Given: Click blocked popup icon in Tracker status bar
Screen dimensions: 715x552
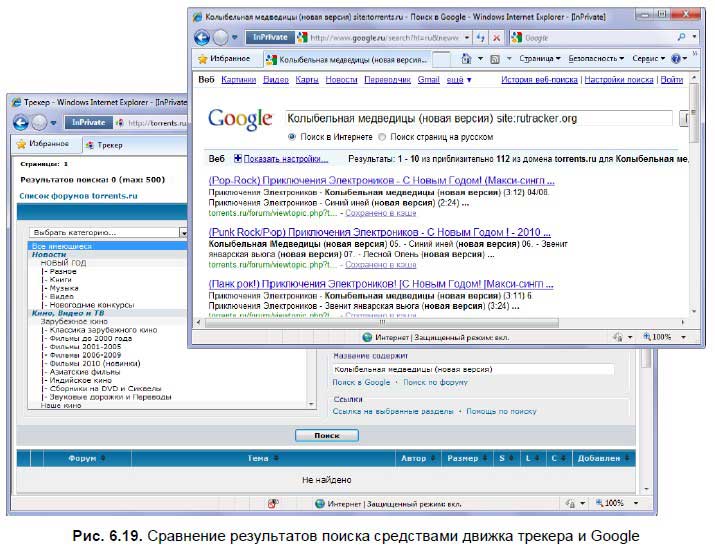Looking at the screenshot, I should pyautogui.click(x=273, y=504).
